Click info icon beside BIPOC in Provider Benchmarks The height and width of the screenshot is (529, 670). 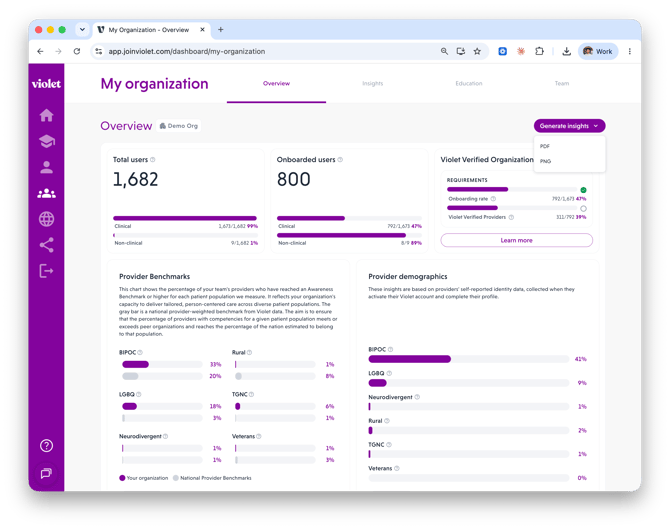click(x=140, y=353)
